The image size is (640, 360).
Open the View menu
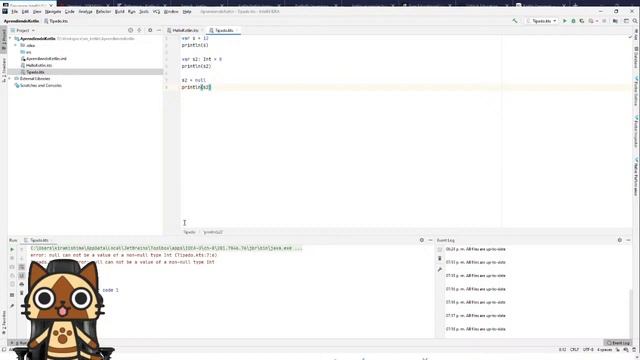pos(37,12)
